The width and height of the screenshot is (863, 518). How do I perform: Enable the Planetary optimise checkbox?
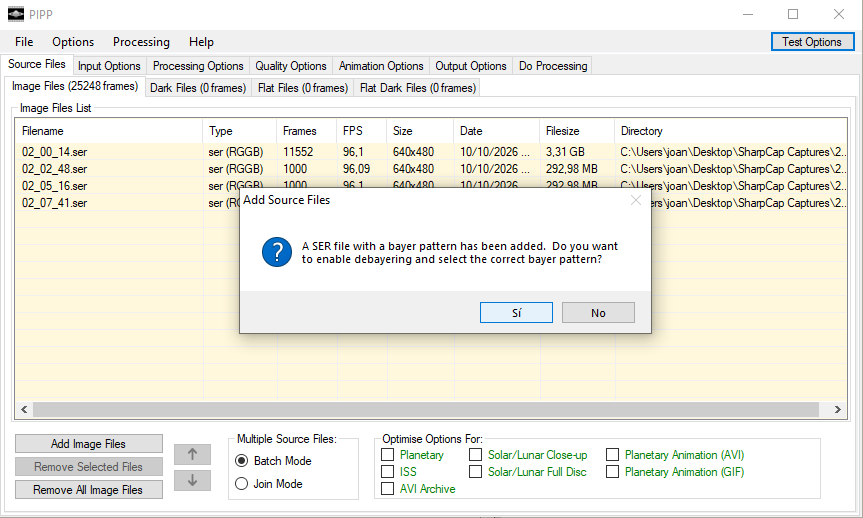387,455
